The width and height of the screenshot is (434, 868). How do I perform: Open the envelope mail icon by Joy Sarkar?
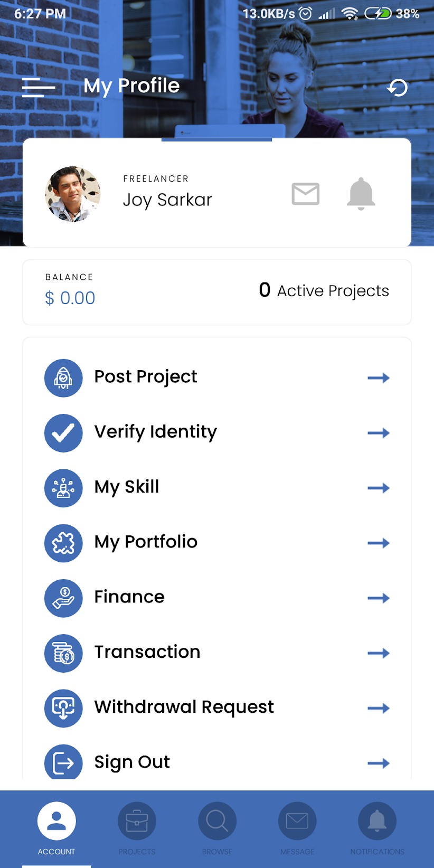pos(306,194)
